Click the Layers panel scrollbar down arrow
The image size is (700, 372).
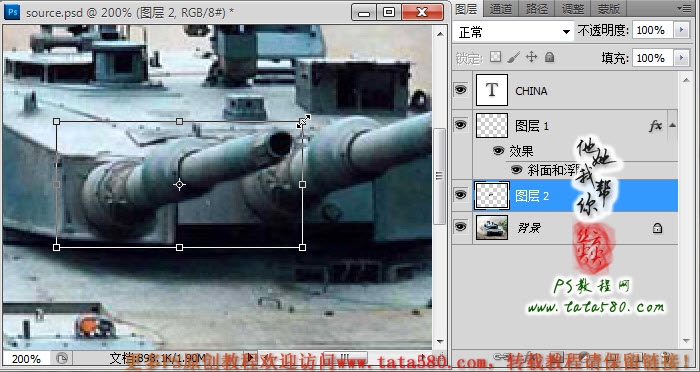click(686, 341)
